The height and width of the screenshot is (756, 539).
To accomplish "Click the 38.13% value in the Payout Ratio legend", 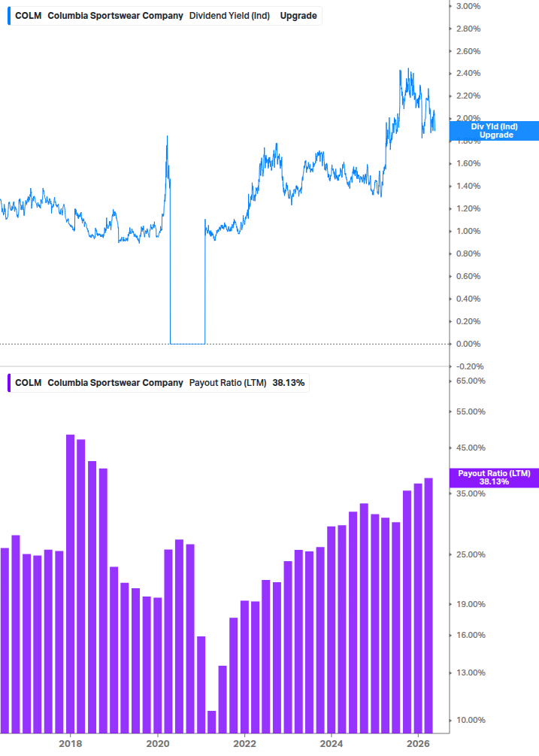I will click(x=289, y=383).
